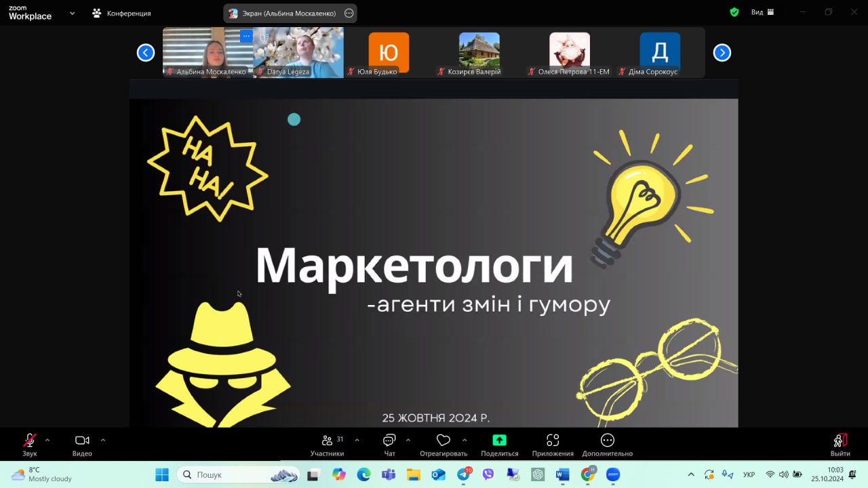Open Outlook from the taskbar
Image resolution: width=868 pixels, height=488 pixels.
tap(439, 474)
